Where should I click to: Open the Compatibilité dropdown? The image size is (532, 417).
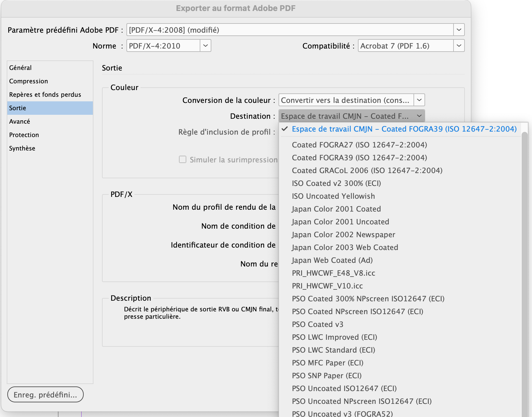tap(459, 45)
